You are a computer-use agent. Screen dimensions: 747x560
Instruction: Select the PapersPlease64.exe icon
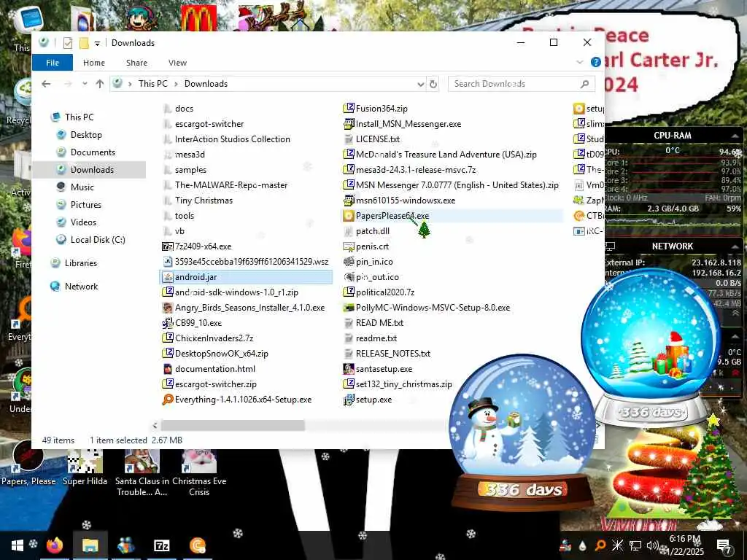[349, 216]
